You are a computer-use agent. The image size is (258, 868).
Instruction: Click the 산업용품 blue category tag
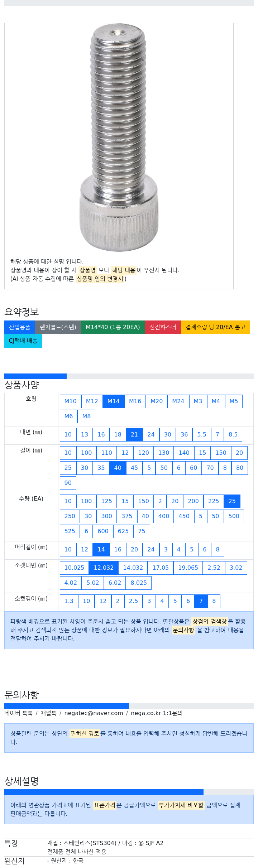click(x=20, y=327)
